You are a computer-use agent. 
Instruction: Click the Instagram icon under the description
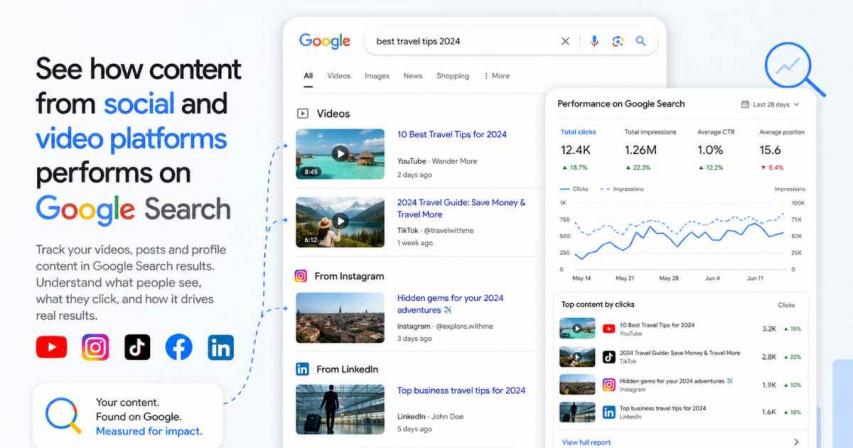(x=95, y=347)
